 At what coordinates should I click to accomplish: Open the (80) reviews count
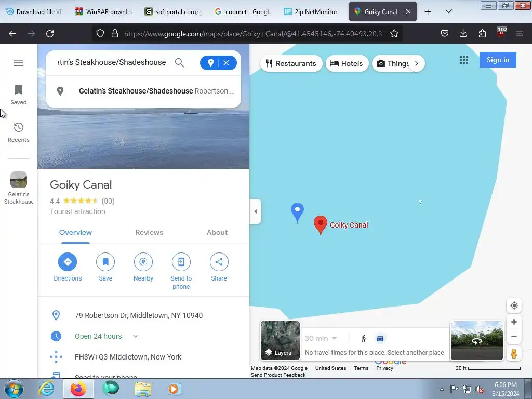coord(108,201)
